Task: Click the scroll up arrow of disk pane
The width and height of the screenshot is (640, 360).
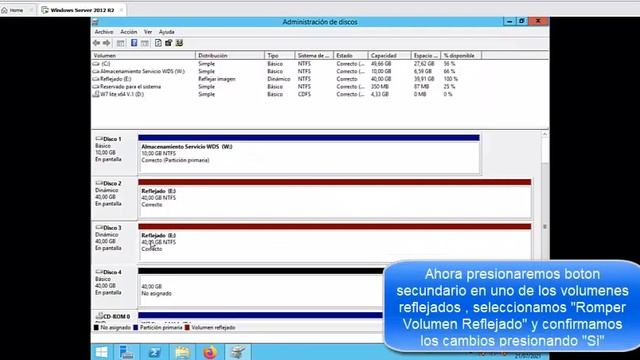Action: (x=545, y=134)
